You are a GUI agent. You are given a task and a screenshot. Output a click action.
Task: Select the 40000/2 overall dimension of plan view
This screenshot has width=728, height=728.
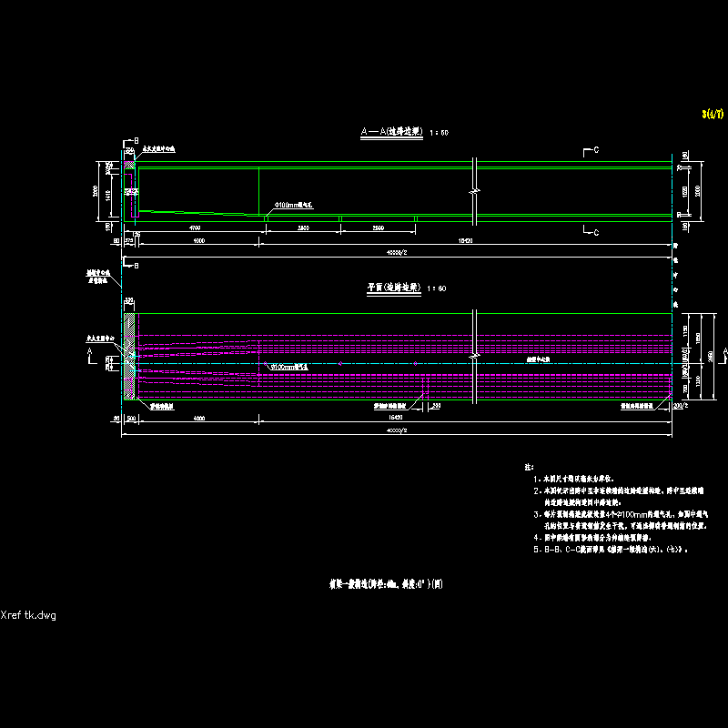click(397, 430)
